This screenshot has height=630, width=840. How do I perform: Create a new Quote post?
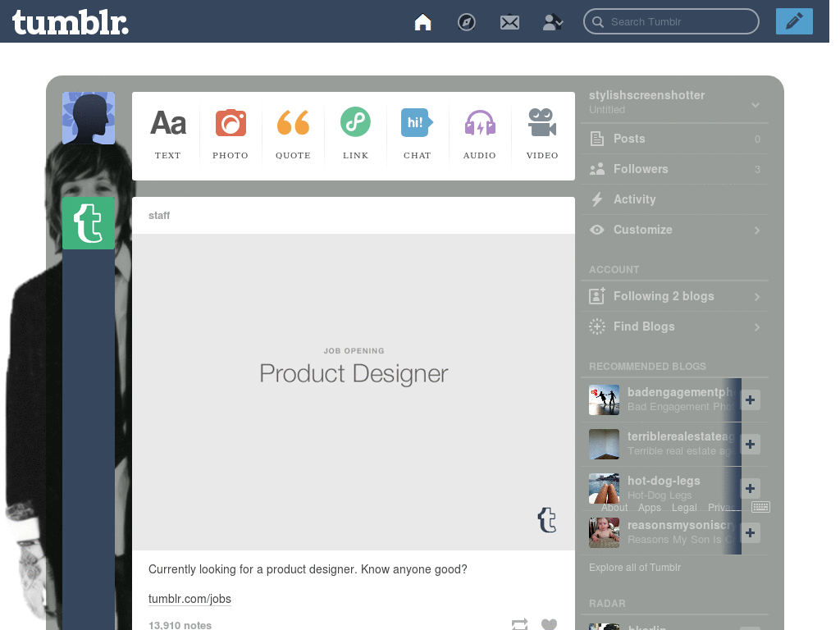(293, 134)
